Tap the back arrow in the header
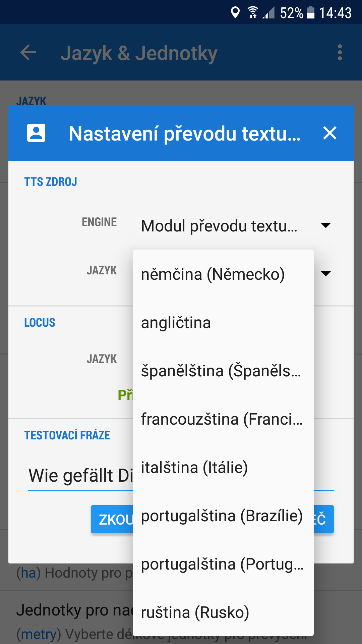 28,53
